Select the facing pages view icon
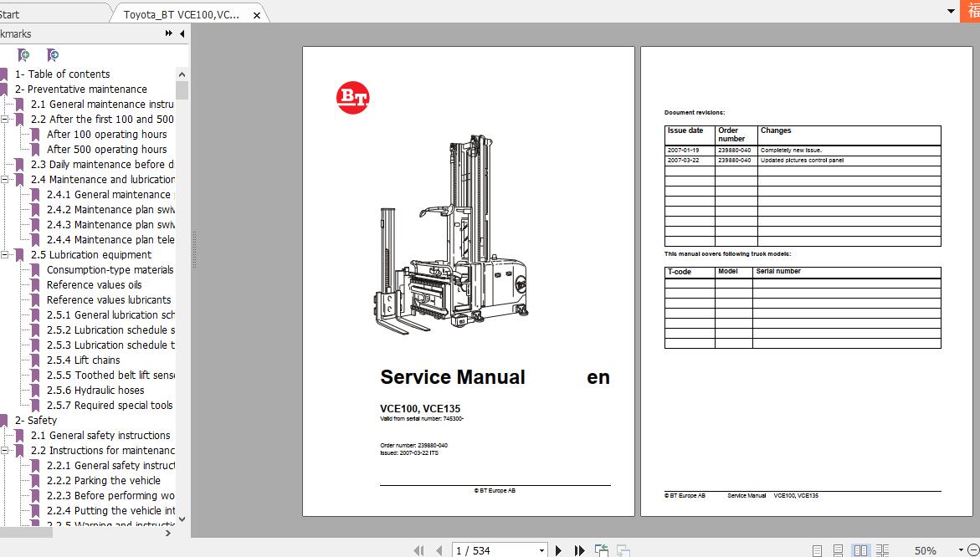Screen dimensions: 980x557 861,549
